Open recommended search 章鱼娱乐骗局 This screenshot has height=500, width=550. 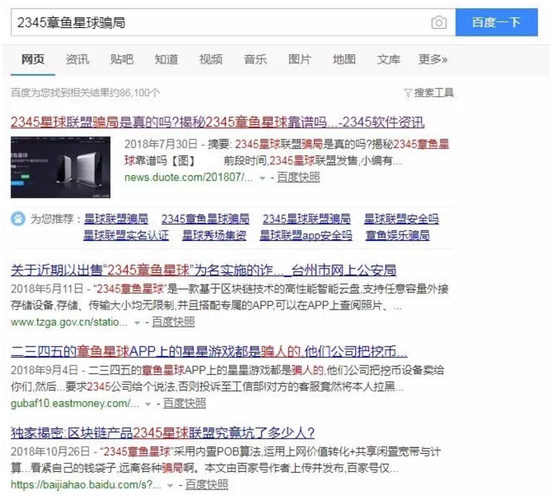pos(397,235)
